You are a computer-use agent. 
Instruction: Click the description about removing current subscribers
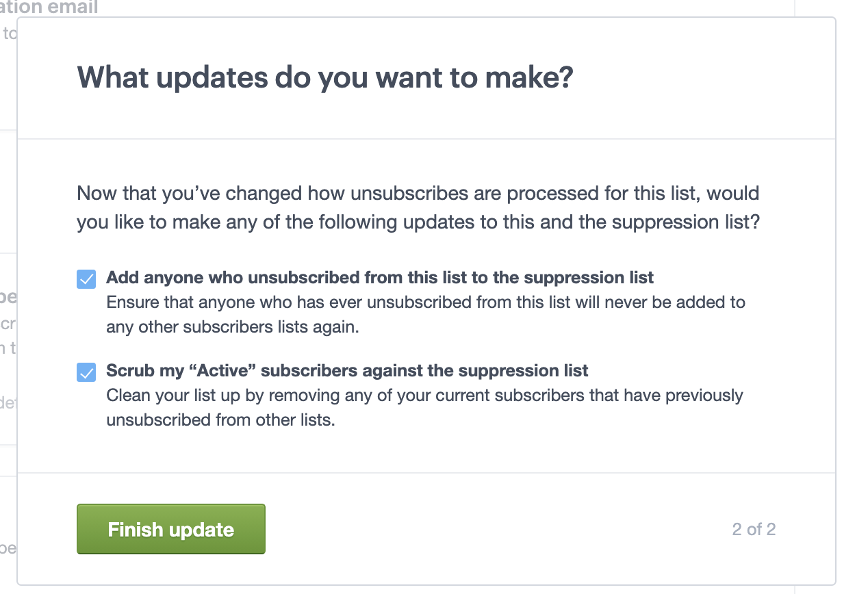423,407
